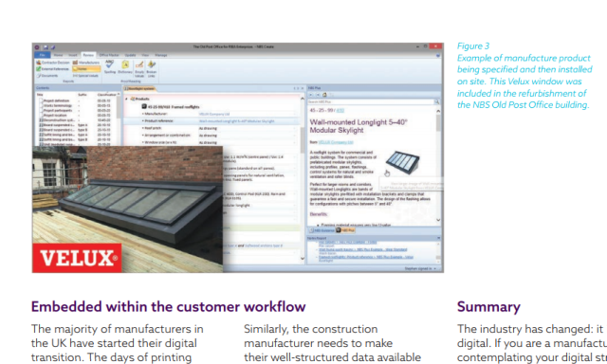
Task: Open the File menu tab
Action: 42,55
